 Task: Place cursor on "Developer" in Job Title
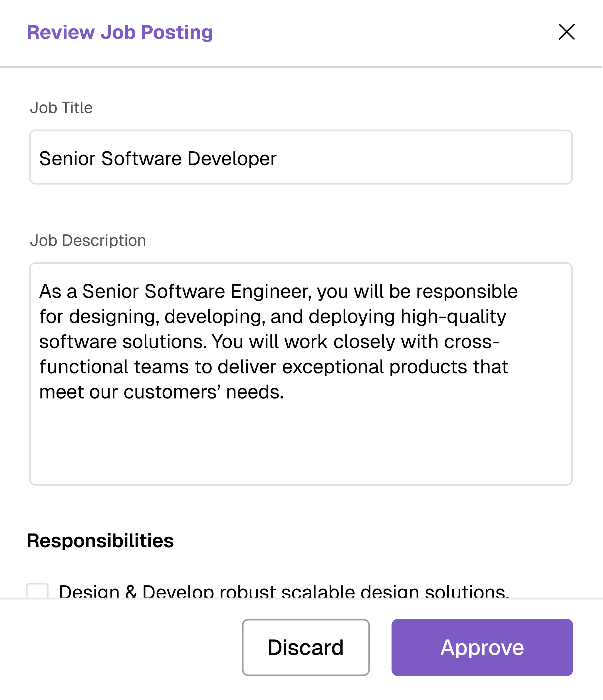pos(232,158)
